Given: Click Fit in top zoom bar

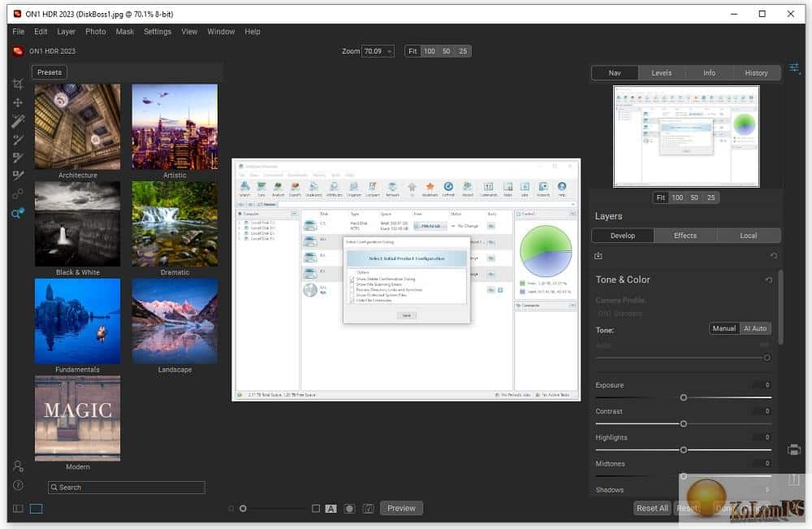Looking at the screenshot, I should (412, 51).
